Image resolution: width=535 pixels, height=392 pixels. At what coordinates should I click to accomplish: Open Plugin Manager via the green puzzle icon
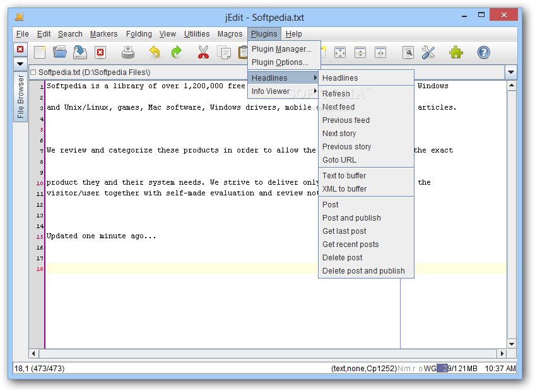tap(456, 52)
